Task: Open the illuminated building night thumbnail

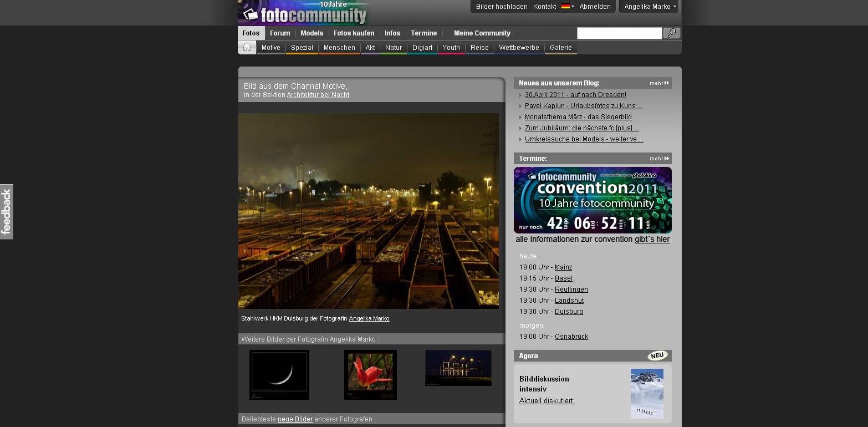Action: (x=458, y=368)
